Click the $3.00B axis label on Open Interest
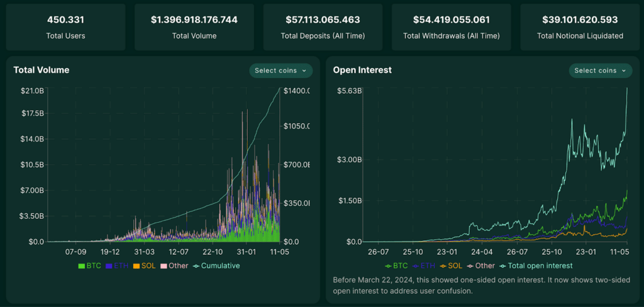The width and height of the screenshot is (644, 307). [349, 159]
